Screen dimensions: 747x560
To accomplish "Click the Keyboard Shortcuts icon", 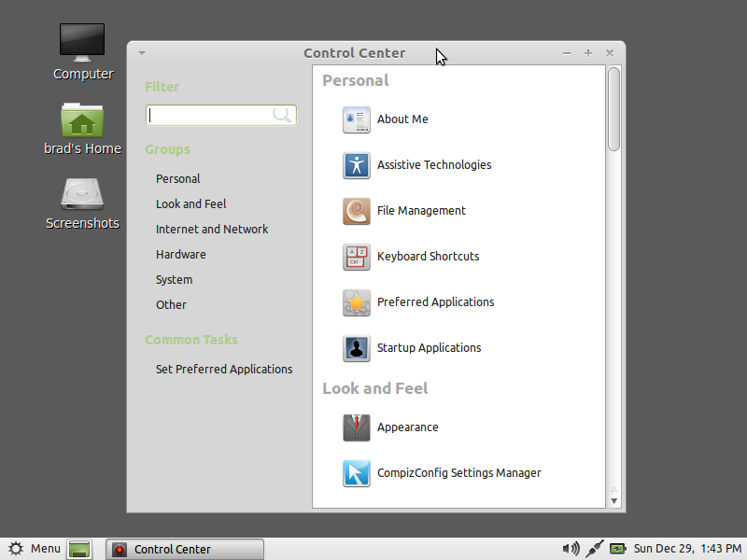I will 357,257.
